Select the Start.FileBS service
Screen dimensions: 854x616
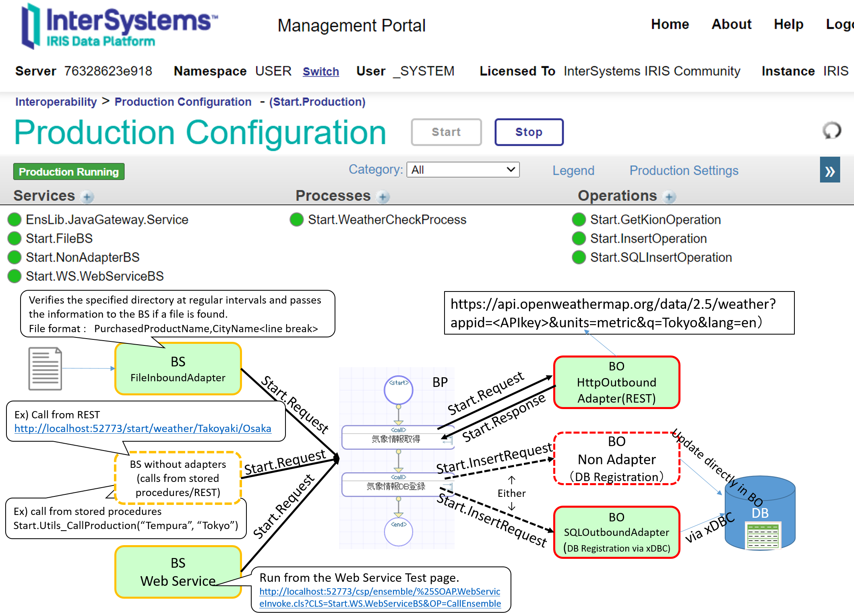(x=59, y=238)
